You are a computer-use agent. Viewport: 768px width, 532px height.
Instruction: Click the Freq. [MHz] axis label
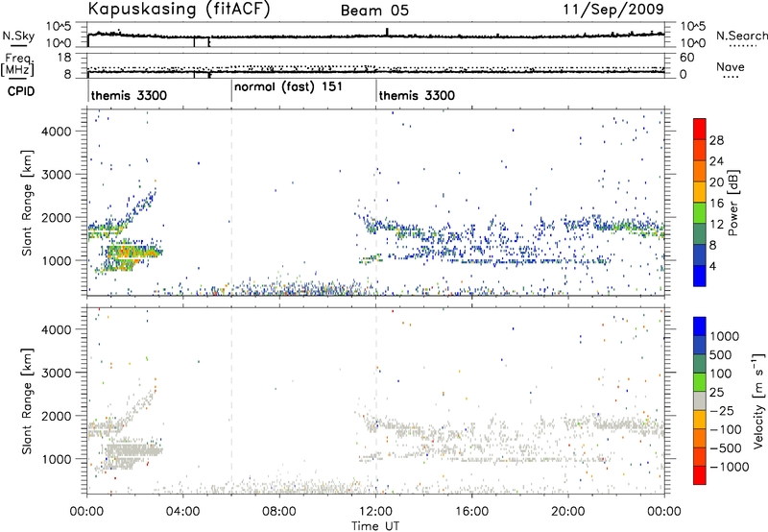[x=18, y=65]
